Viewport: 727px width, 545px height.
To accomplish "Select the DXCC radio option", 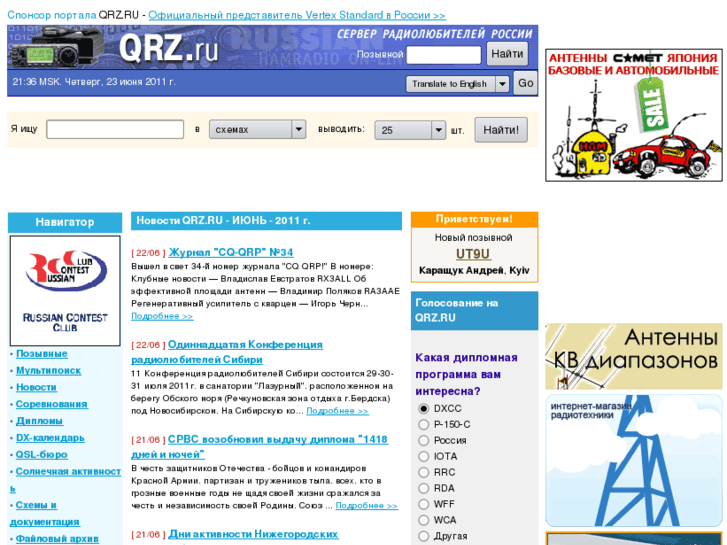I will [x=423, y=409].
